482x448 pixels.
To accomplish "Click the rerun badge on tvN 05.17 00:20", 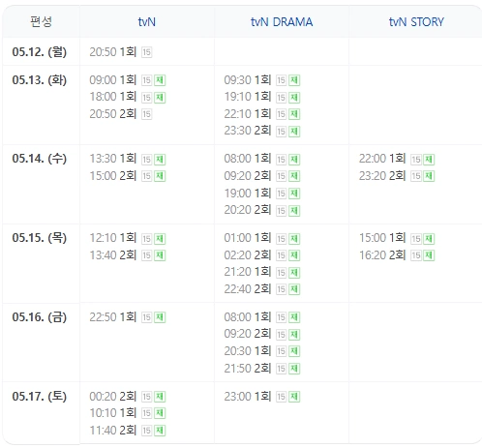I will click(160, 397).
